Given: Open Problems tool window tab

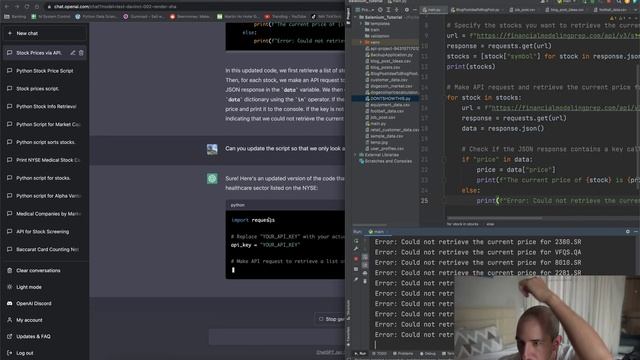Looking at the screenshot, I should point(404,353).
